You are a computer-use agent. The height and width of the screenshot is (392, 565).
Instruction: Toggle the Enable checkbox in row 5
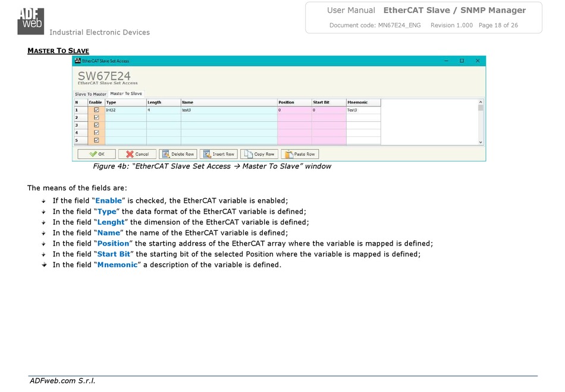96,140
